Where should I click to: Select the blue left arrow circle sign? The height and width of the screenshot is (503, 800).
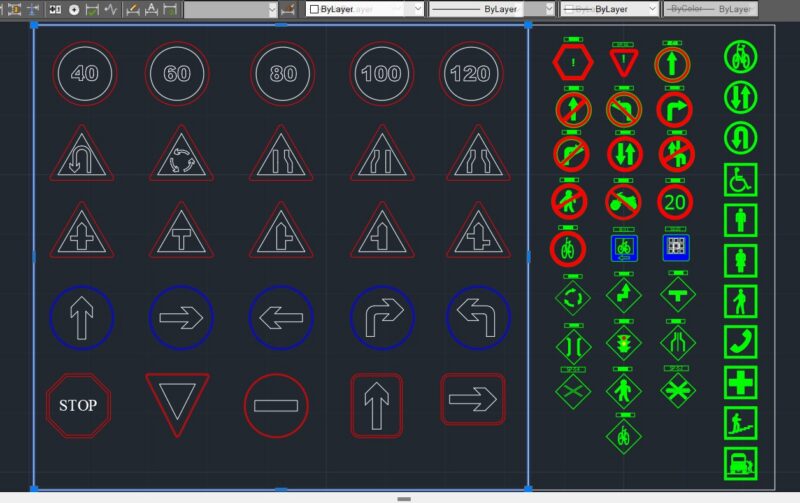[x=281, y=317]
